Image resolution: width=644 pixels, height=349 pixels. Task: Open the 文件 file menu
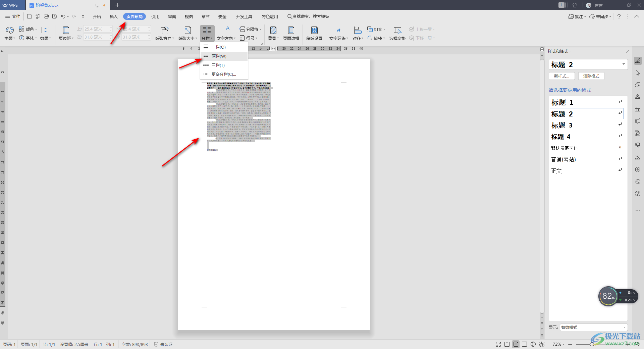point(13,16)
